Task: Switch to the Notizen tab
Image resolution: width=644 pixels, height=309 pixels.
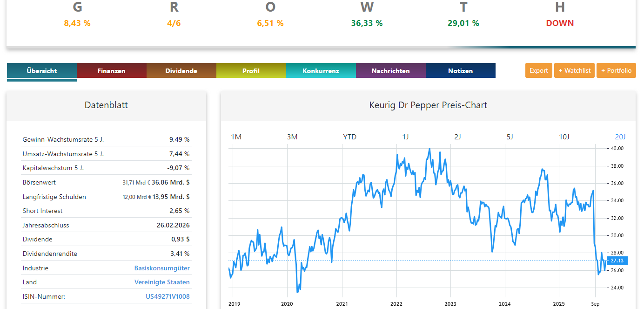Action: 461,70
